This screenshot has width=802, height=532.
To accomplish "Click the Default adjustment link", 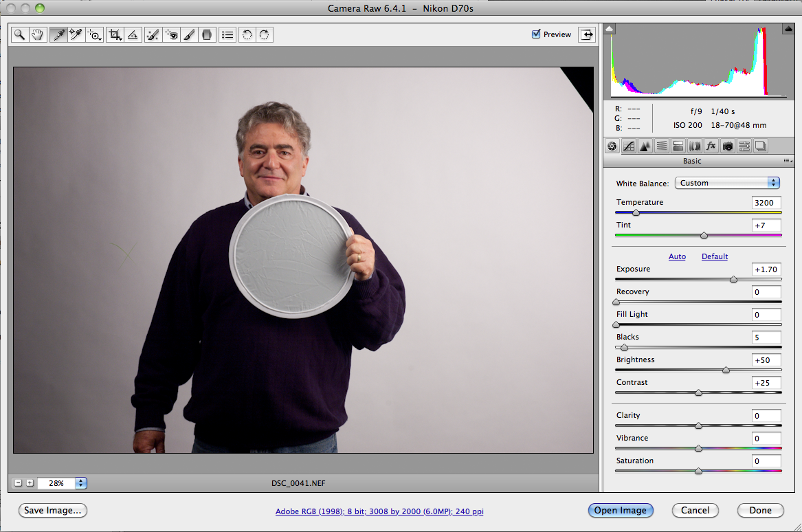I will (x=714, y=256).
